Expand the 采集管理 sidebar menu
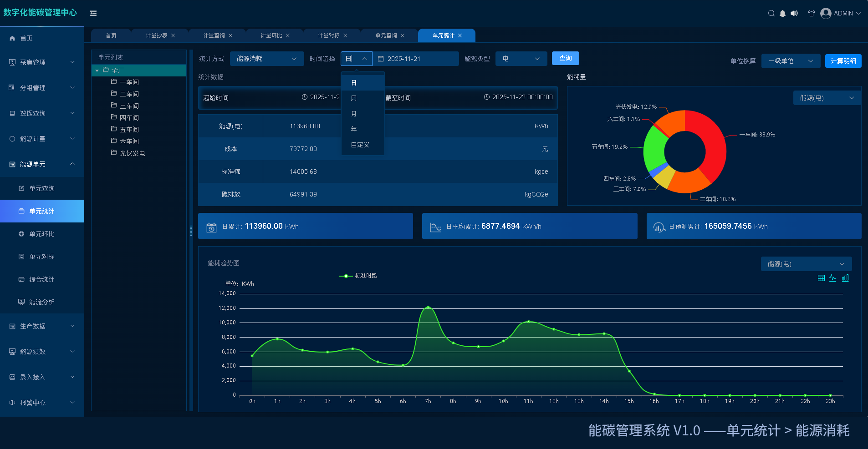Image resolution: width=868 pixels, height=449 pixels. (x=42, y=62)
